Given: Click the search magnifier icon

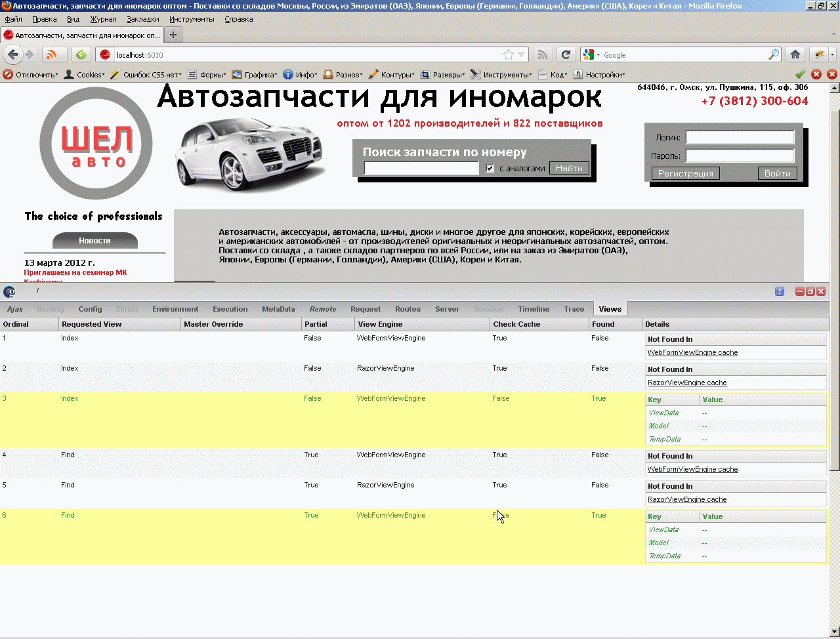Looking at the screenshot, I should pos(774,55).
